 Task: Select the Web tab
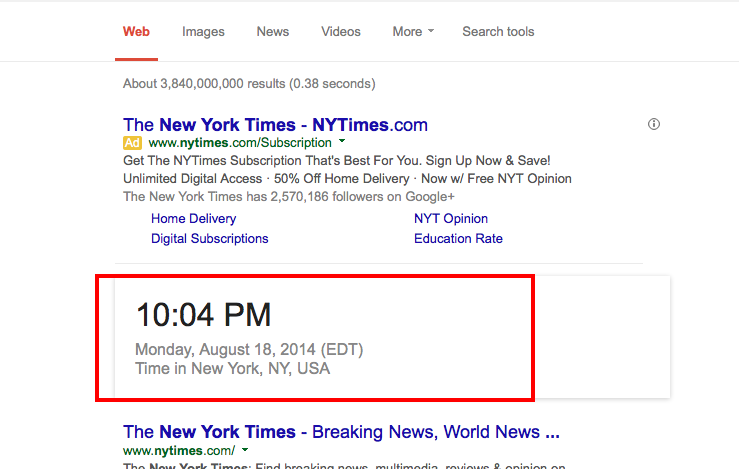point(136,32)
